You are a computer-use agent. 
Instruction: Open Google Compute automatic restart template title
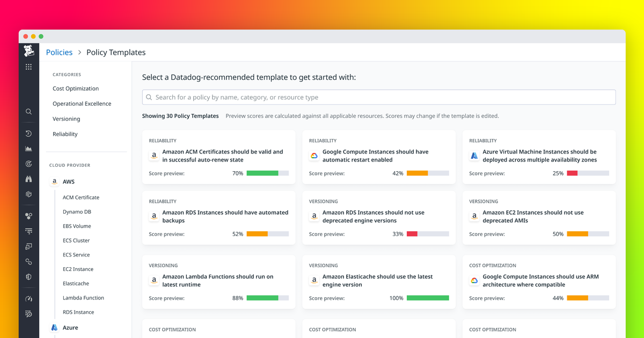point(376,156)
